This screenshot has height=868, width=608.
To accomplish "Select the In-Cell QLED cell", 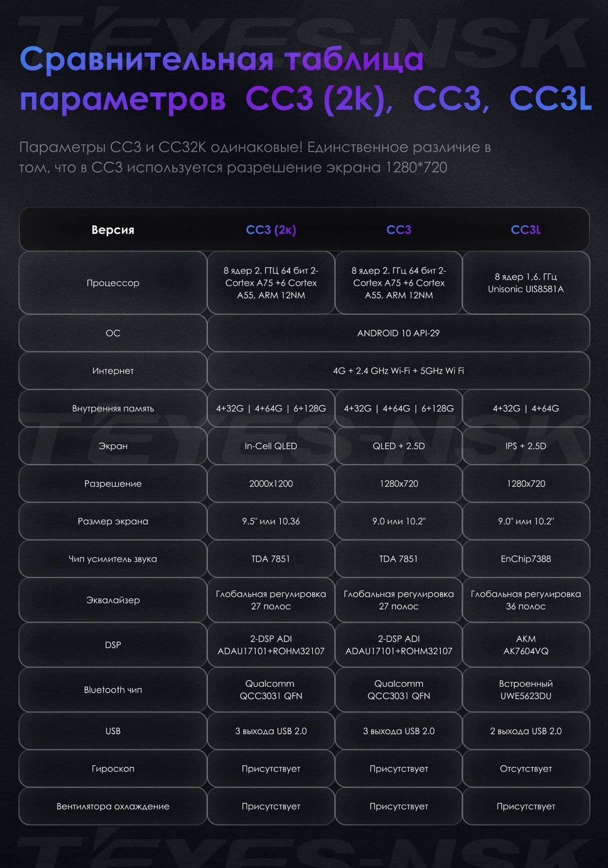I will [x=271, y=446].
